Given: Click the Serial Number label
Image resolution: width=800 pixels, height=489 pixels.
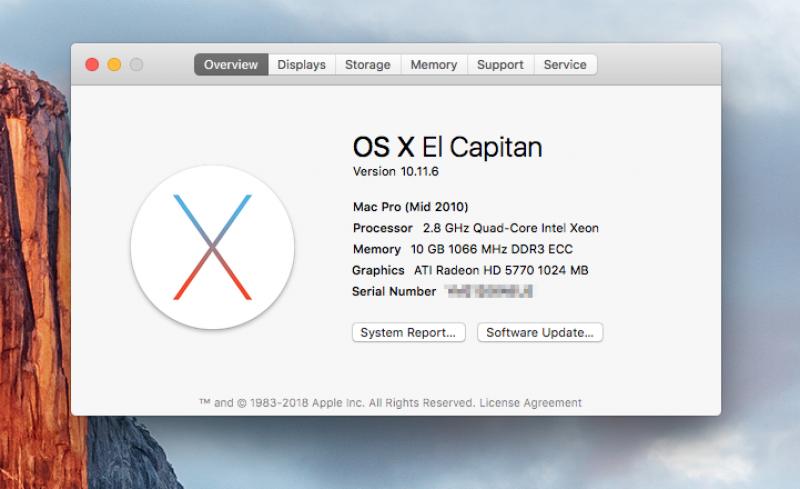Looking at the screenshot, I should pos(394,291).
